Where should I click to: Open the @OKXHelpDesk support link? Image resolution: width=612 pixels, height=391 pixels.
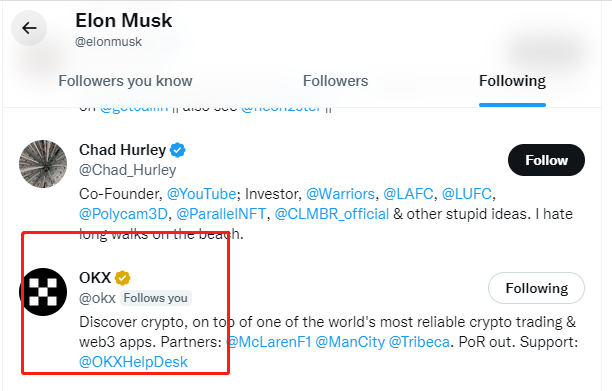pyautogui.click(x=133, y=362)
